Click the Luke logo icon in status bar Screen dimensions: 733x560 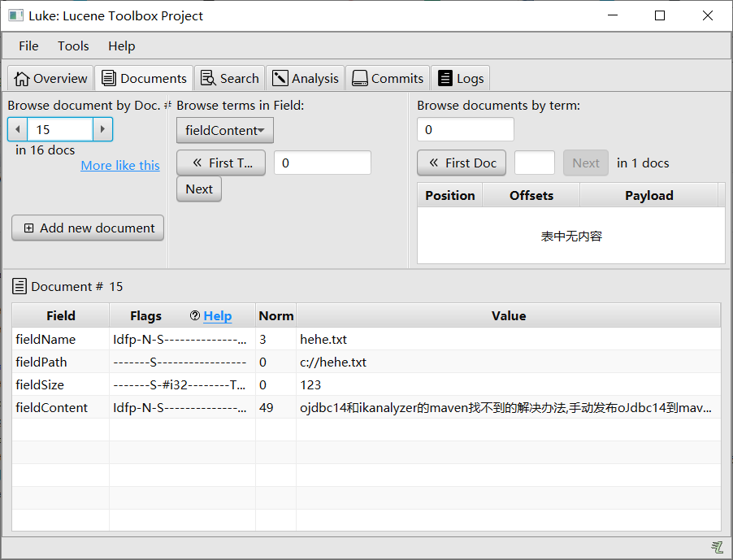click(717, 547)
